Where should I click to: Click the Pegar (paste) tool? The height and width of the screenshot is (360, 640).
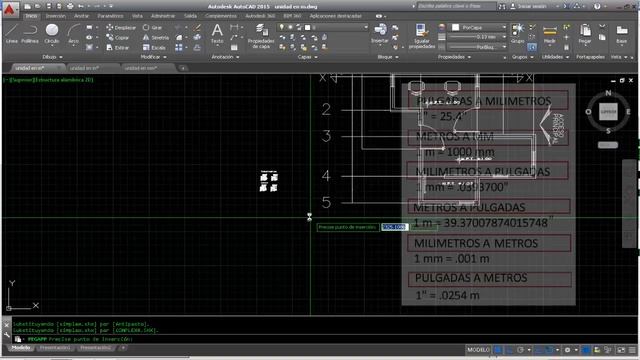(x=584, y=34)
